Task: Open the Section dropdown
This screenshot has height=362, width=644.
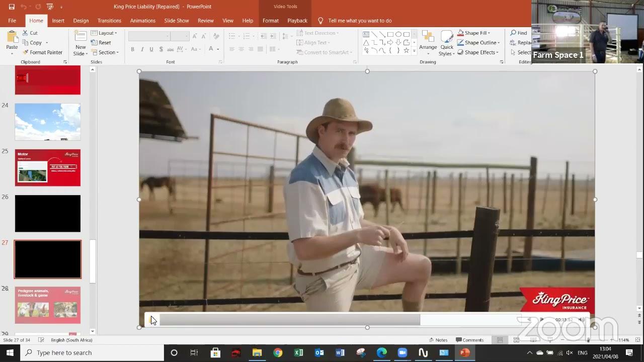Action: (105, 52)
